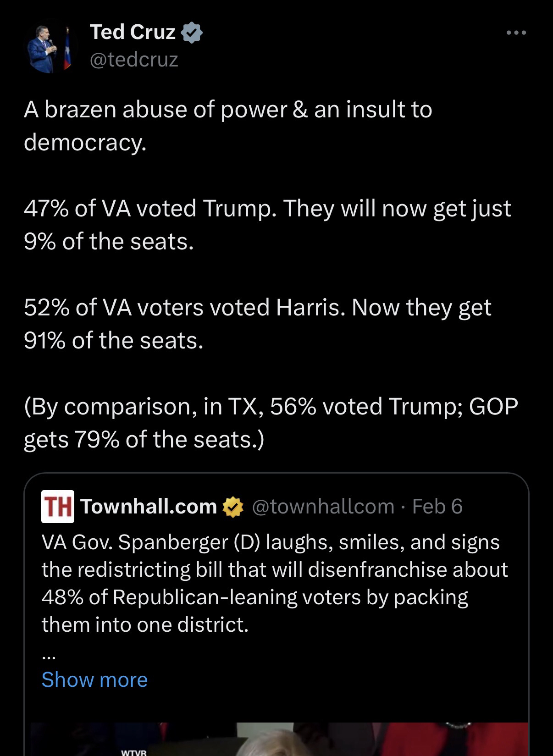Click the WTVR watermark on the video

[x=133, y=752]
